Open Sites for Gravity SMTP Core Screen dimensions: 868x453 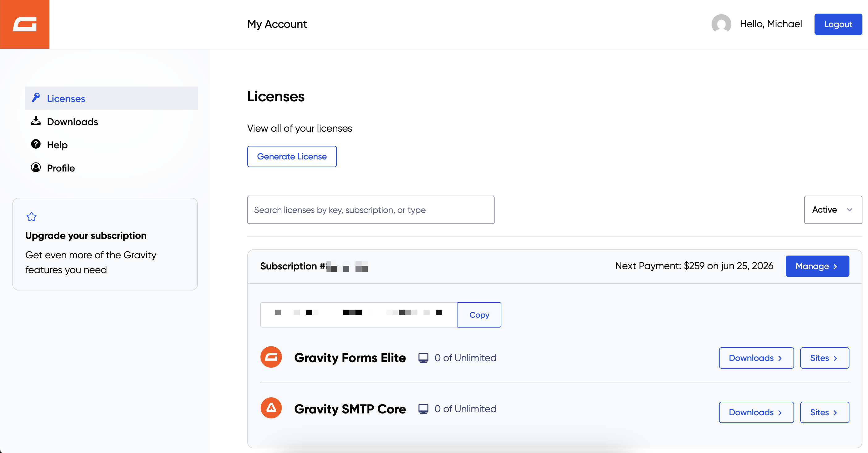click(x=824, y=412)
